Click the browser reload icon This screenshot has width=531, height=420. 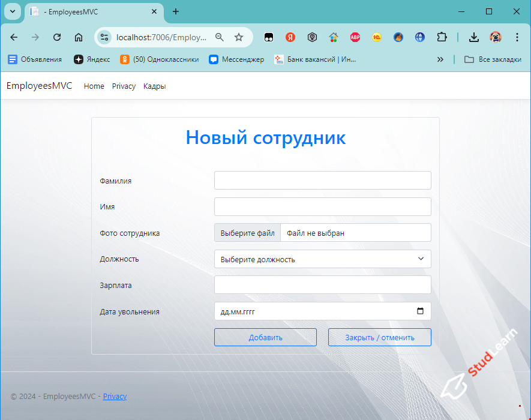click(x=57, y=37)
